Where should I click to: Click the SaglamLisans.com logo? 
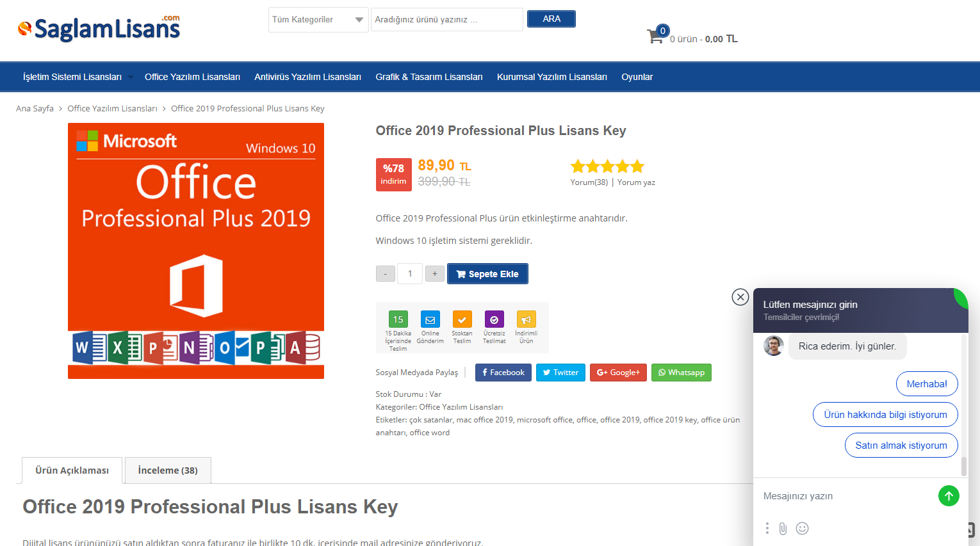pyautogui.click(x=99, y=29)
